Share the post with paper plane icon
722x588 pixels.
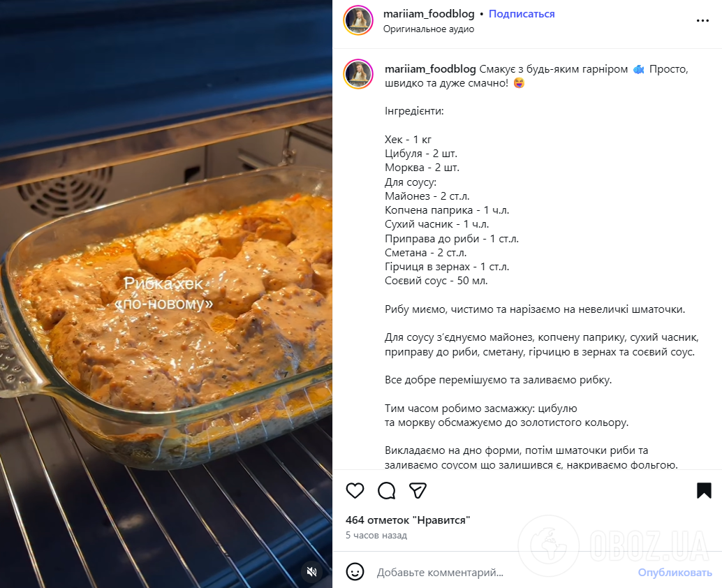click(418, 491)
